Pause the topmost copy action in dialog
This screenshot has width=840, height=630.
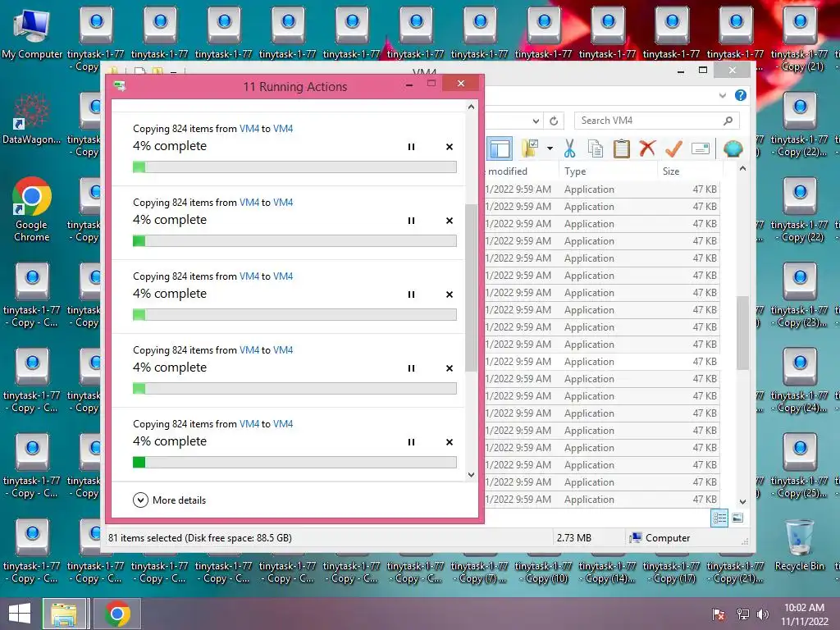(x=411, y=147)
